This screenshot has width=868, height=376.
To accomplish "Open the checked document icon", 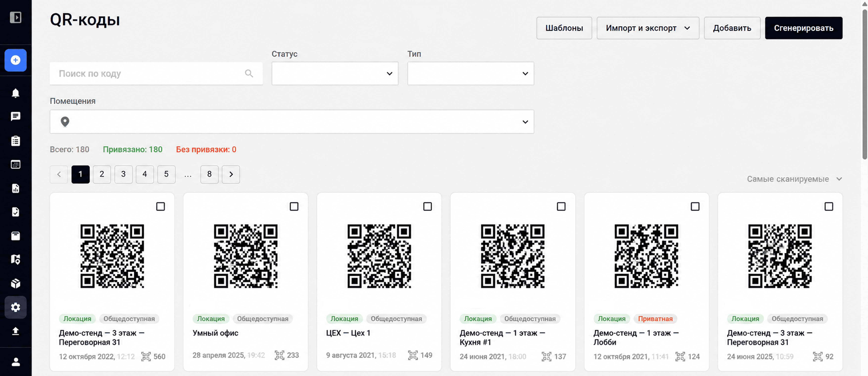I will tap(16, 212).
